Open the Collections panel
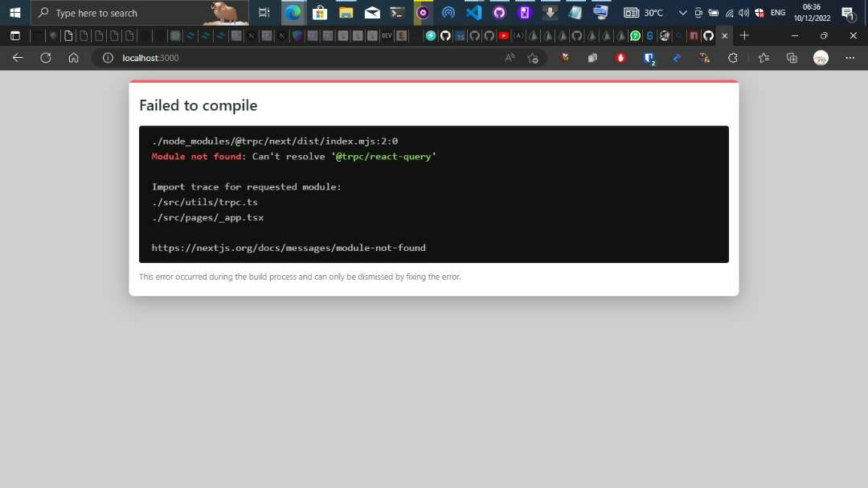Viewport: 868px width, 488px height. (x=792, y=58)
